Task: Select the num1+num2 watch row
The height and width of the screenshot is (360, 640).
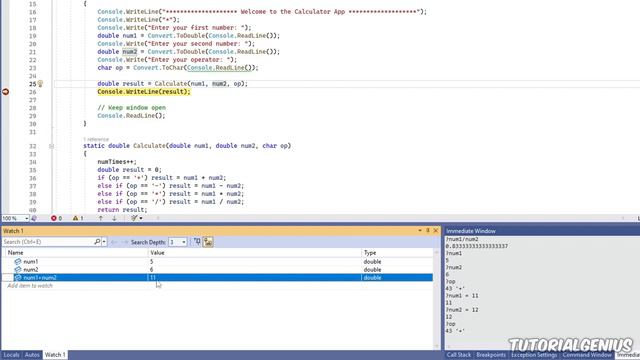Action: tap(218, 278)
